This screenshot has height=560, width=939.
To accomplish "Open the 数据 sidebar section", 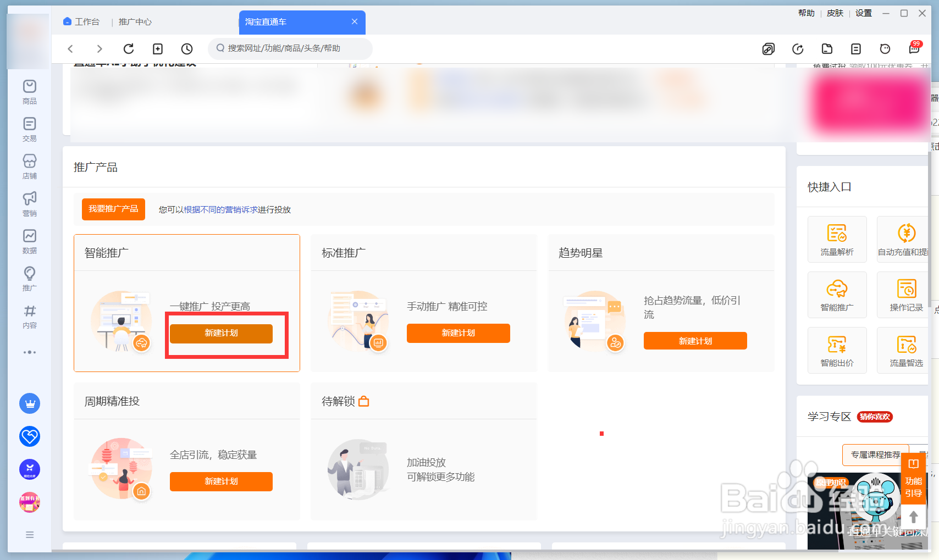I will 30,241.
